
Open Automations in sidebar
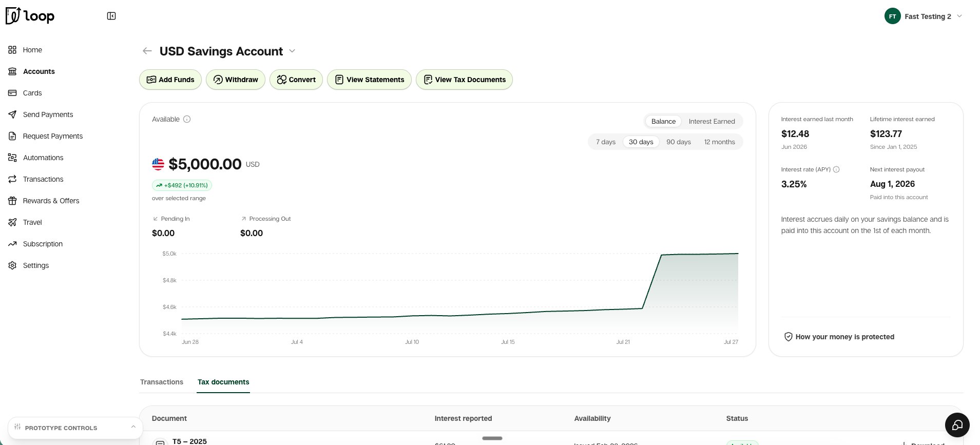click(x=43, y=158)
